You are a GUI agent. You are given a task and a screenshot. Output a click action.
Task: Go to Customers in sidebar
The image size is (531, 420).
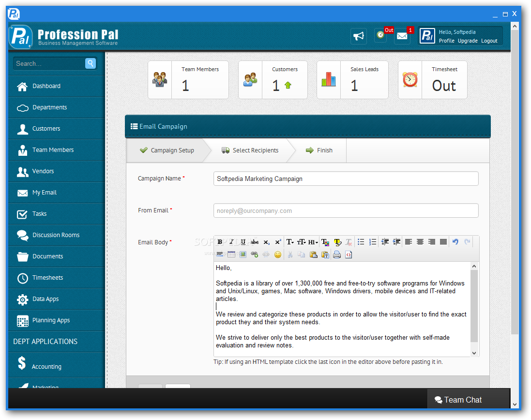pyautogui.click(x=56, y=129)
